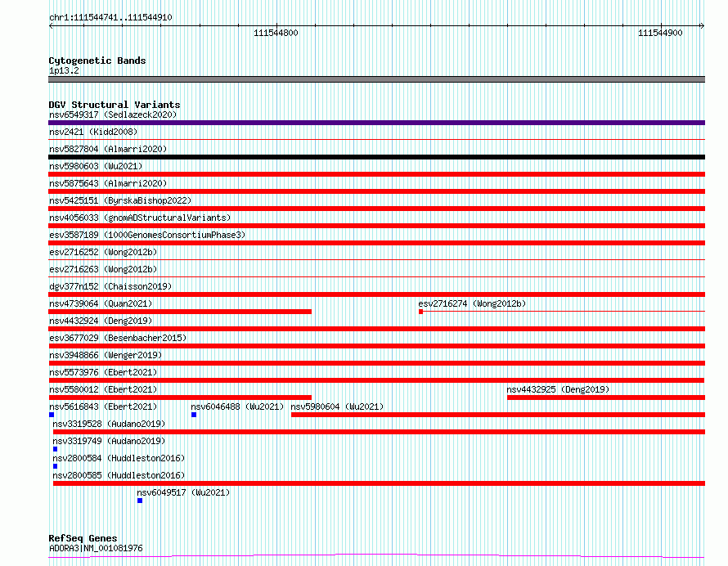Open the esv3587189 1000GenomesConsortiumPhase3 label
Image resolution: width=728 pixels, height=566 pixels.
pyautogui.click(x=147, y=235)
